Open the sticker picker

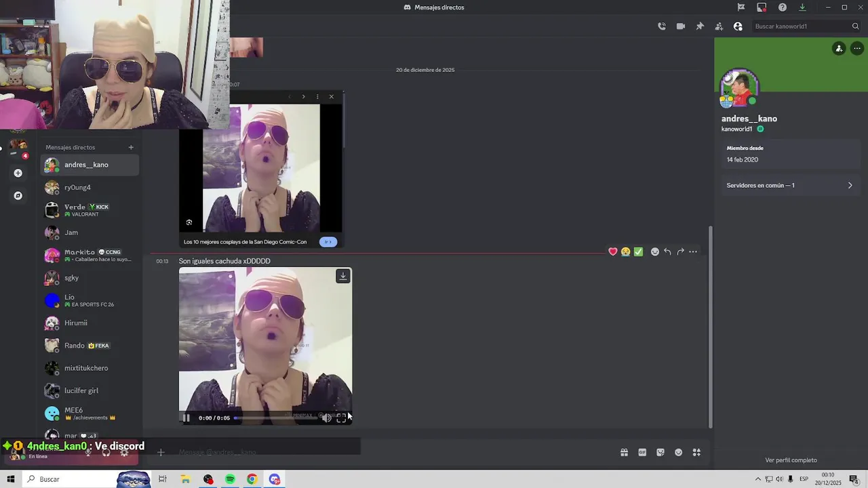tap(660, 452)
